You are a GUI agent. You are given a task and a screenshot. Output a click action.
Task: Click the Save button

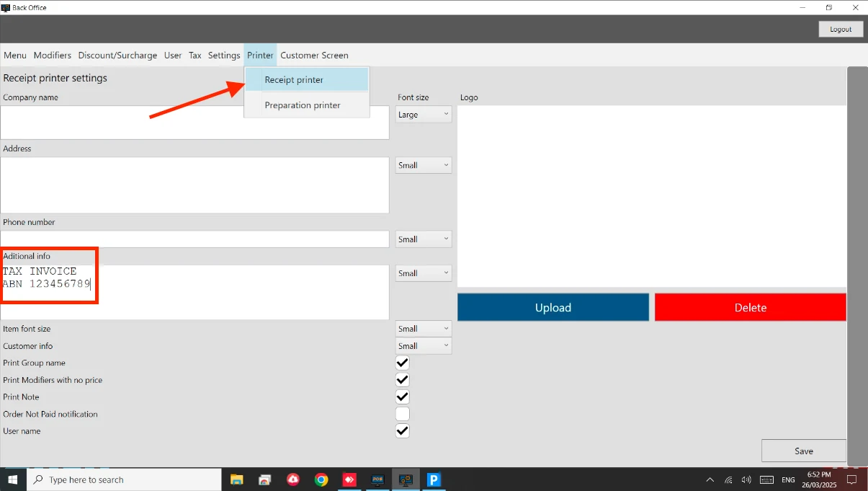point(804,451)
